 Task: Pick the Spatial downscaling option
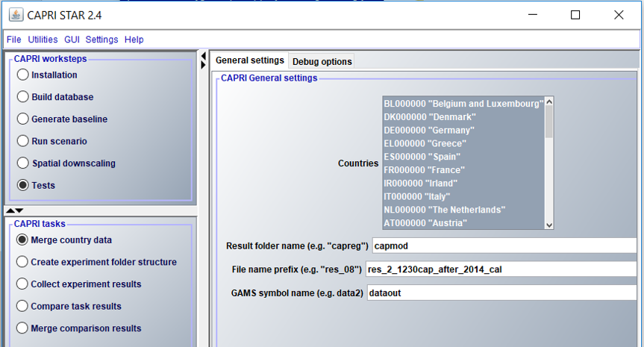(23, 163)
